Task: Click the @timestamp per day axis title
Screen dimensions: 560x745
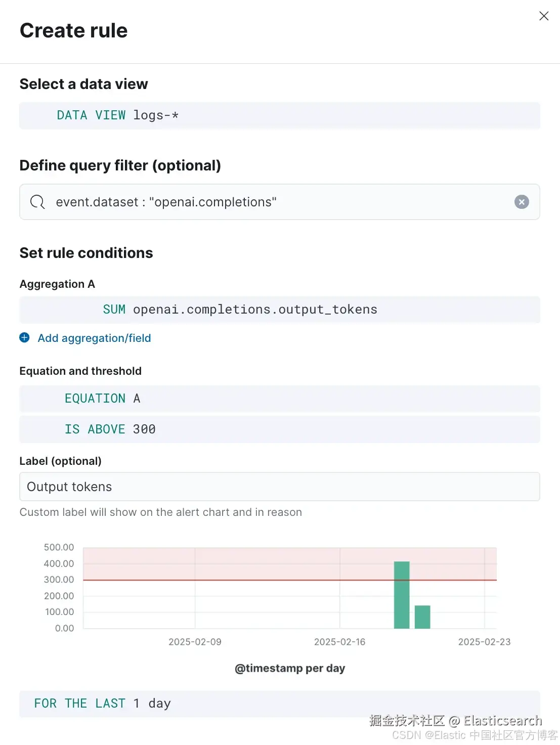Action: point(290,668)
